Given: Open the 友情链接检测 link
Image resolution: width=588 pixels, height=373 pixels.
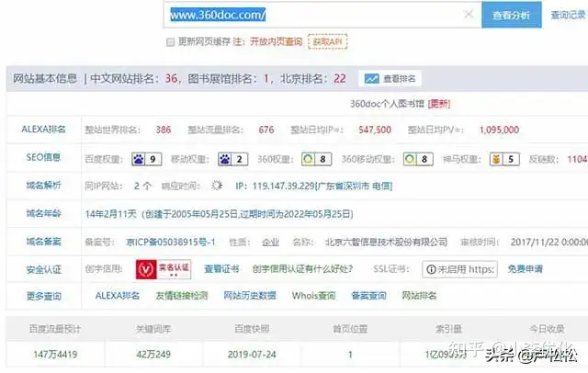Looking at the screenshot, I should pos(182,296).
